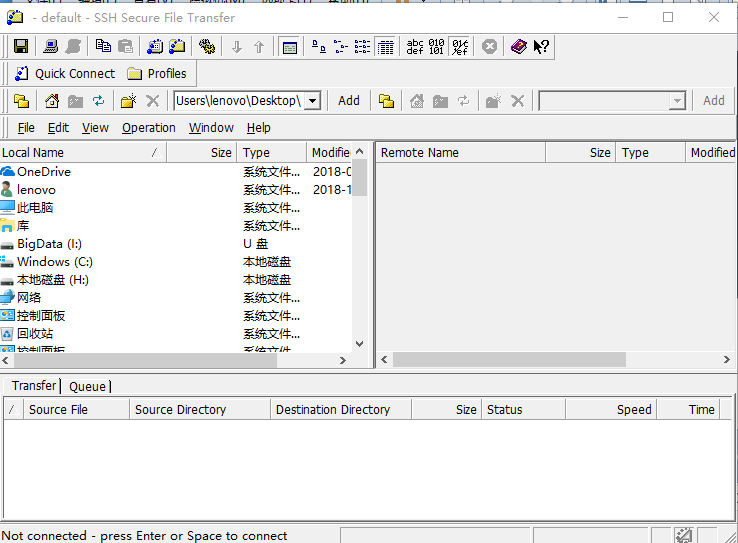738x543 pixels.
Task: Click local Up One Level folder icon
Action: click(x=22, y=101)
